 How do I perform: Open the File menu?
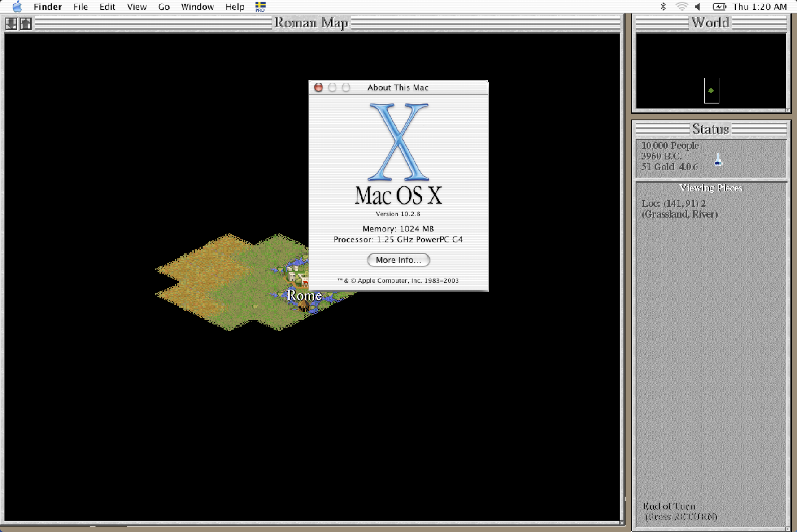pos(81,7)
